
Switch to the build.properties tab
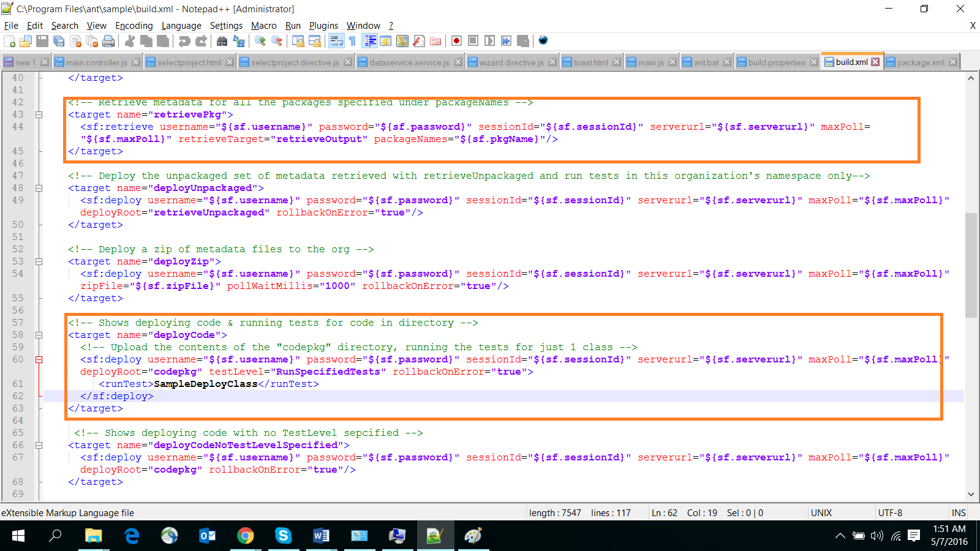click(x=776, y=62)
